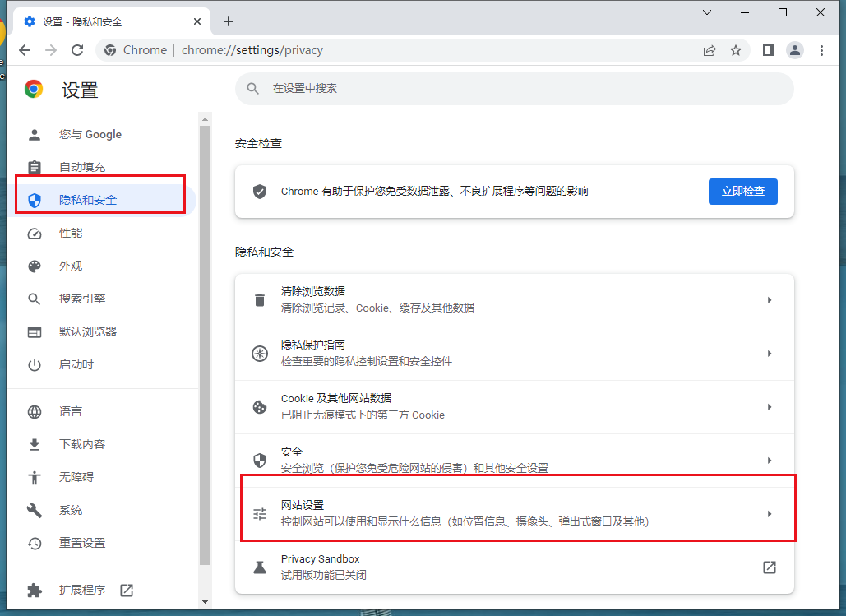Share this page using the share icon
The height and width of the screenshot is (616, 846).
[710, 50]
